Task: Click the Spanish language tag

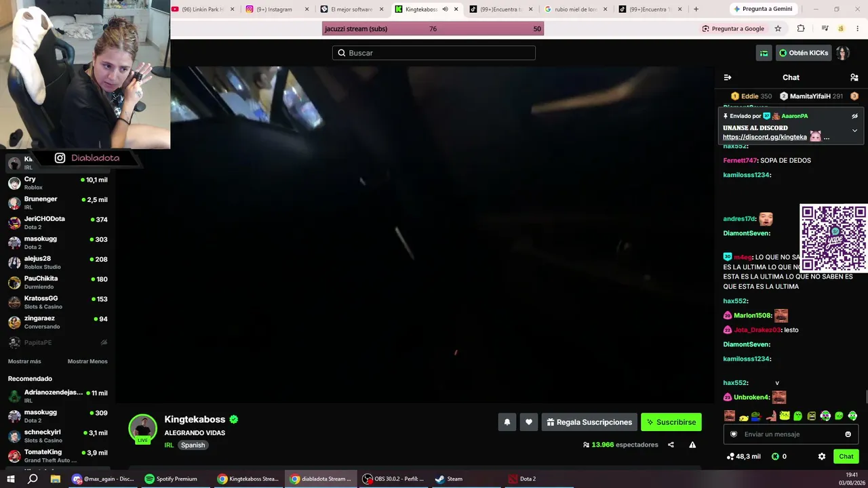Action: tap(193, 445)
